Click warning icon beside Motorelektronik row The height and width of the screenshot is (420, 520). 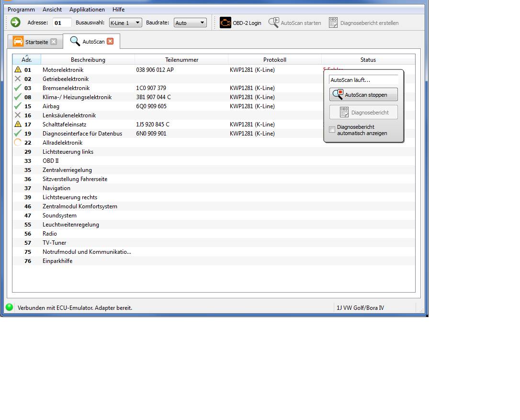click(x=18, y=69)
